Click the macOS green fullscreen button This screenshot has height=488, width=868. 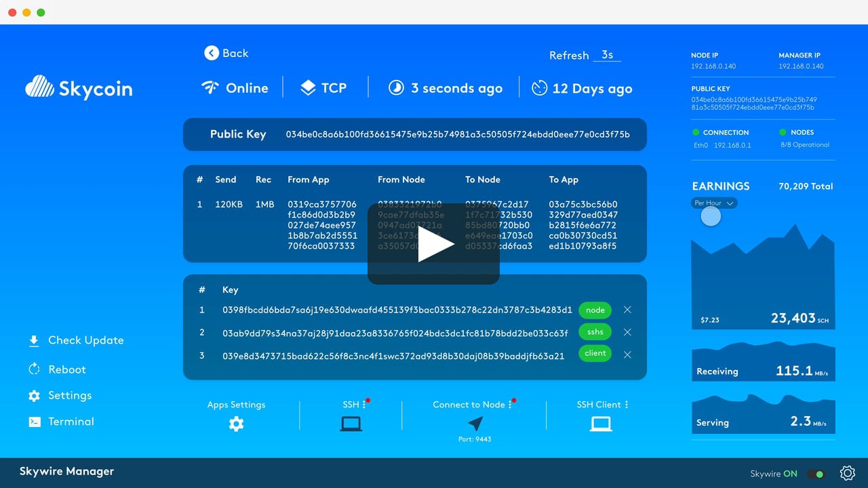click(x=41, y=12)
